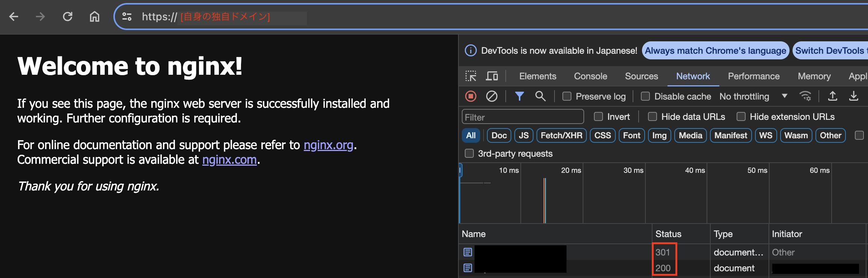The height and width of the screenshot is (278, 868).
Task: Import HAR file upload icon
Action: click(833, 97)
